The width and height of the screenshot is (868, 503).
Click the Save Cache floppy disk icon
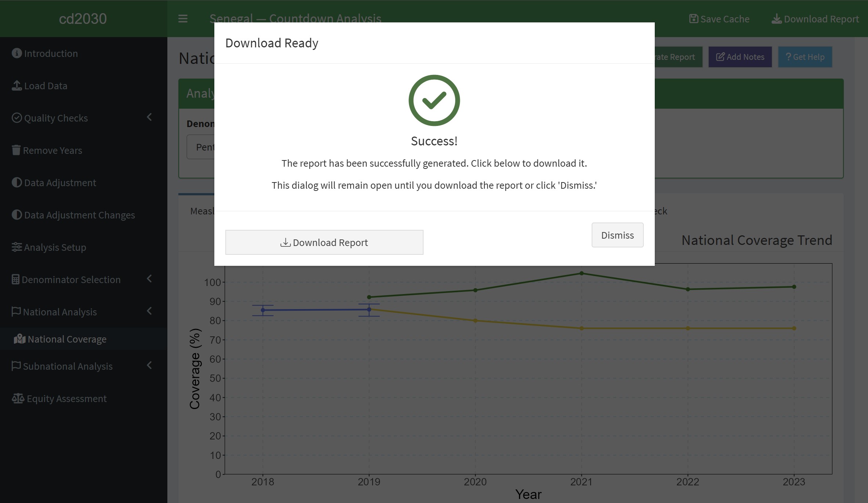pyautogui.click(x=693, y=18)
